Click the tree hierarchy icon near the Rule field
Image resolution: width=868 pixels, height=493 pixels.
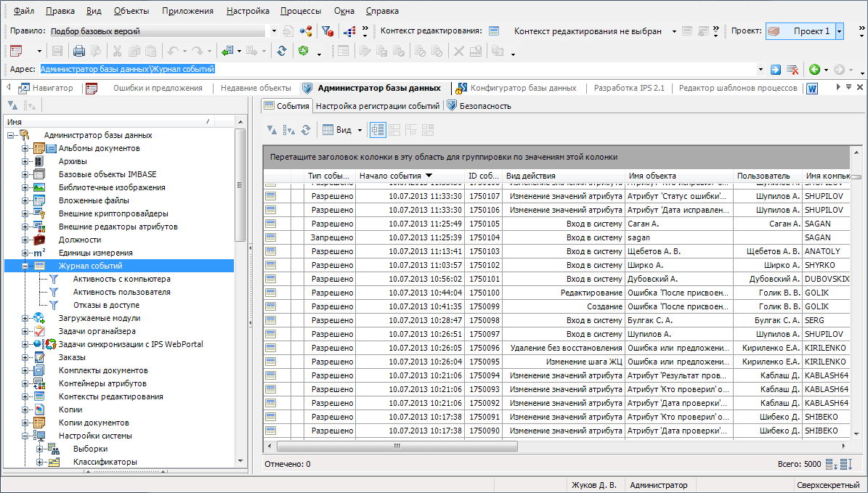point(349,31)
